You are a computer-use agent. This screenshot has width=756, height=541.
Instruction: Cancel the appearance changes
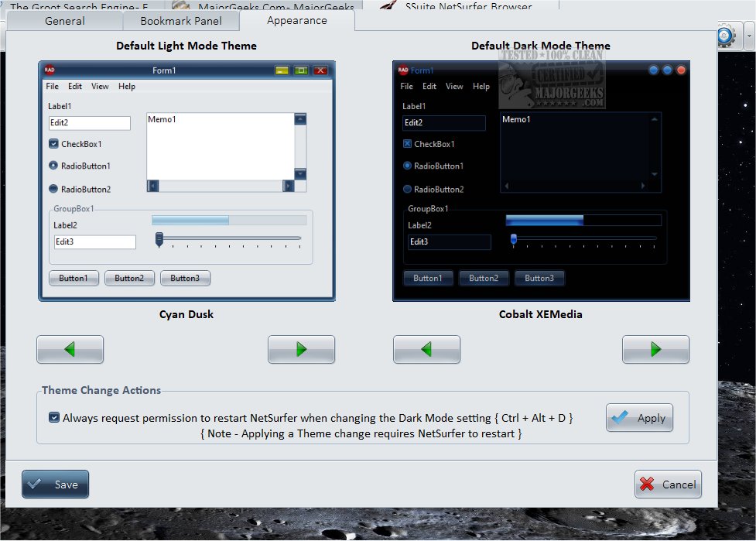pyautogui.click(x=668, y=485)
